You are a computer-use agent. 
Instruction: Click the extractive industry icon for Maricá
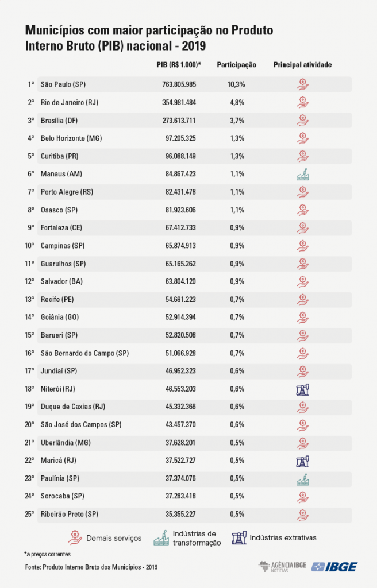click(303, 461)
